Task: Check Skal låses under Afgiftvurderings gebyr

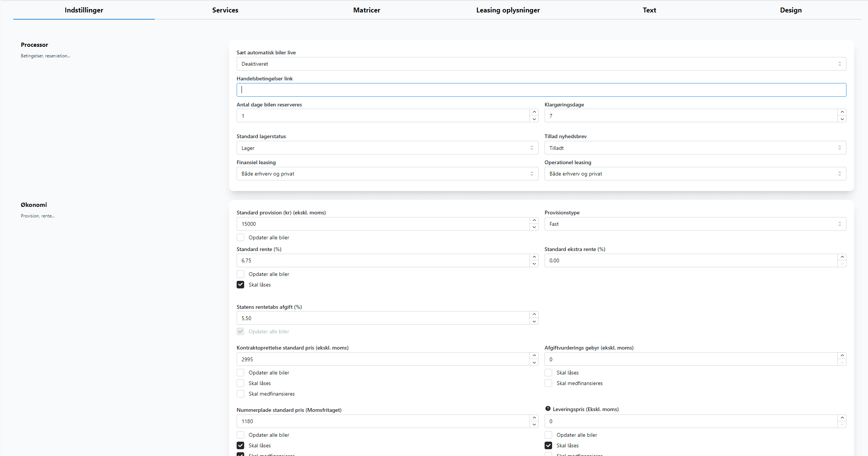Action: [x=548, y=373]
